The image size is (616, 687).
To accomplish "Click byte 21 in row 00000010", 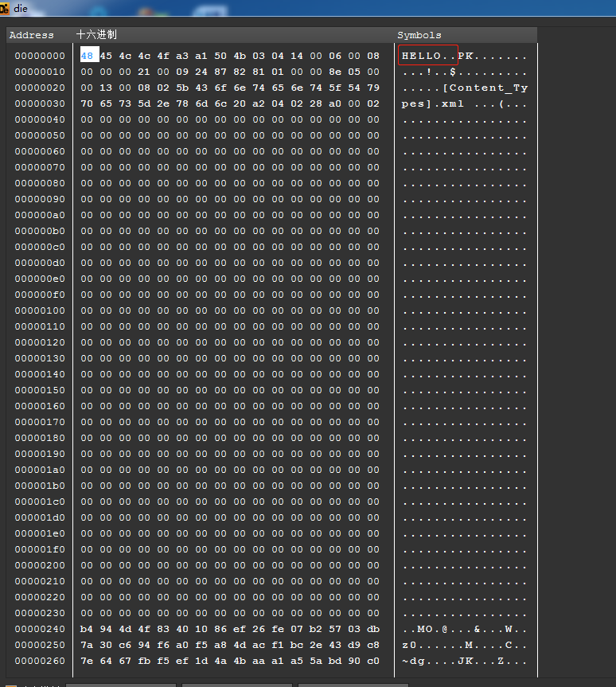I will click(144, 72).
